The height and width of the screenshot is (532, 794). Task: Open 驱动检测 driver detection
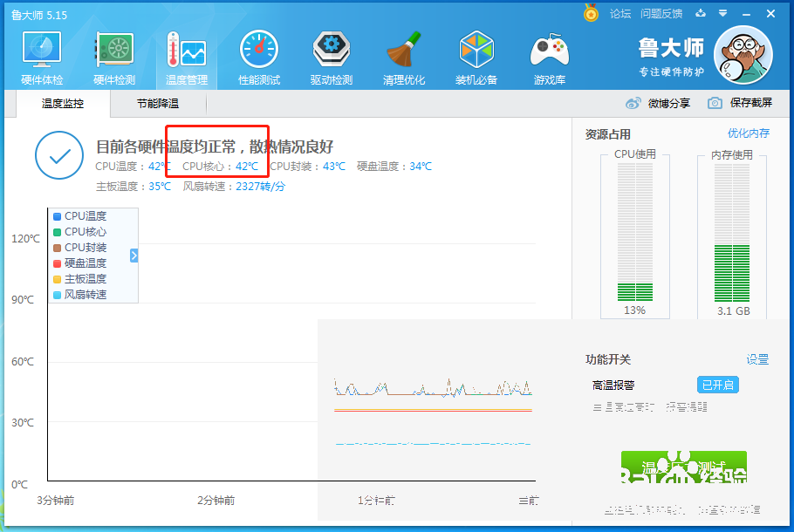click(332, 58)
